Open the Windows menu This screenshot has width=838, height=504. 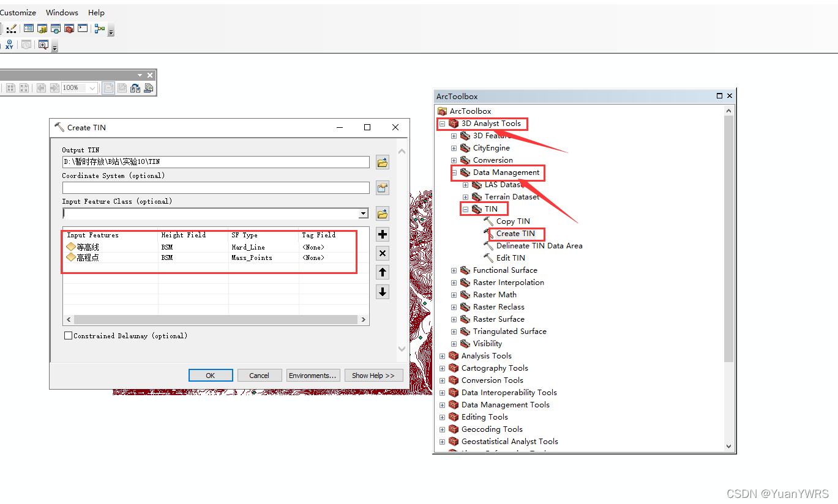[62, 12]
